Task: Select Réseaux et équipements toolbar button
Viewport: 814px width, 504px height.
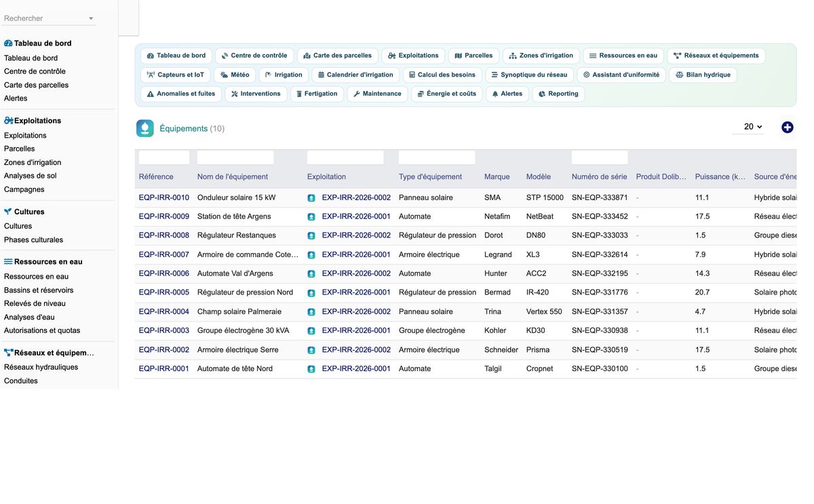Action: pos(716,56)
